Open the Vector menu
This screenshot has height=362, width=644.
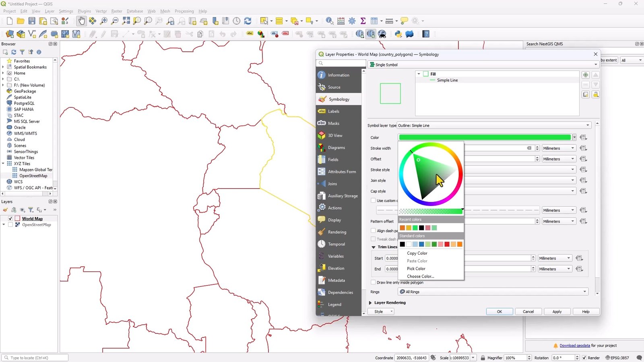click(101, 11)
